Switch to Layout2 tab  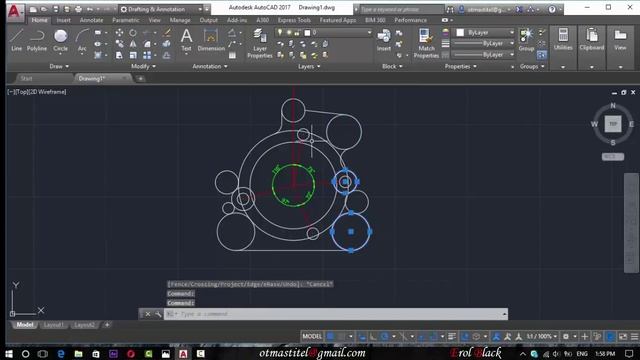(84, 325)
